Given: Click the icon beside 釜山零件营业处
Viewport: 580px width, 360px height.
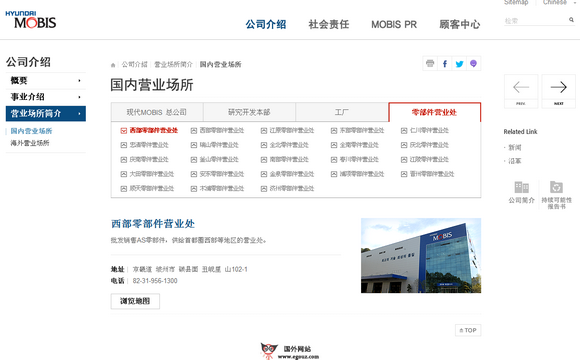Looking at the screenshot, I should coord(193,160).
